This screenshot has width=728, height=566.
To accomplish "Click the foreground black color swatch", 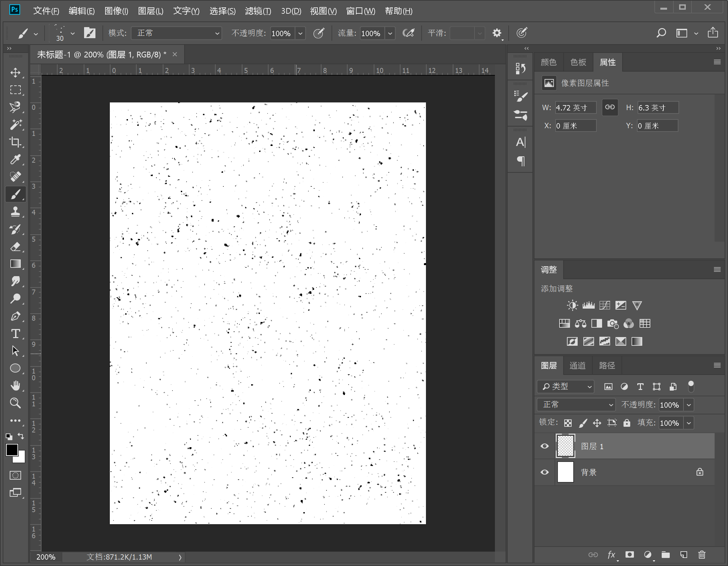I will [x=12, y=450].
